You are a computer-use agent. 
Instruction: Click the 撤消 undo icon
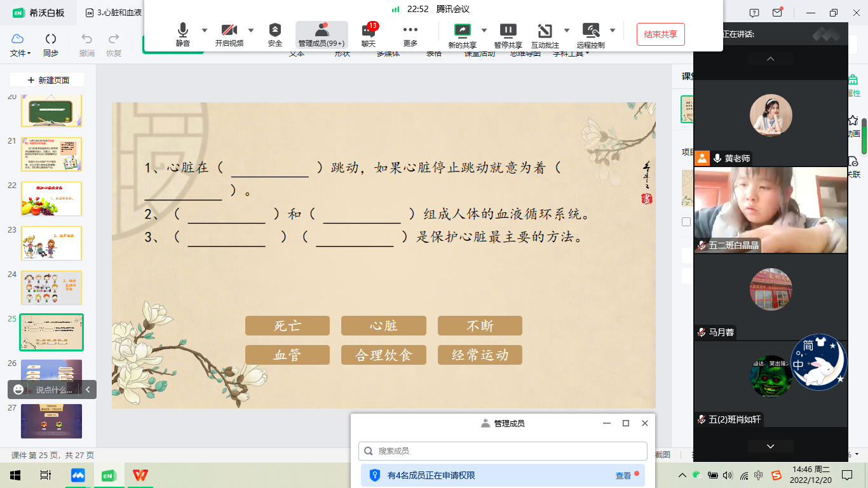(x=87, y=45)
